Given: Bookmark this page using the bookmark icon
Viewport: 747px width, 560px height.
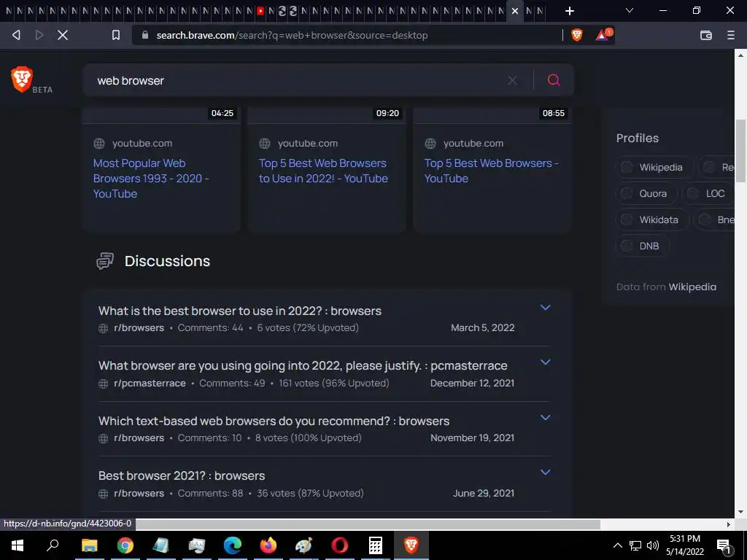Looking at the screenshot, I should point(116,35).
